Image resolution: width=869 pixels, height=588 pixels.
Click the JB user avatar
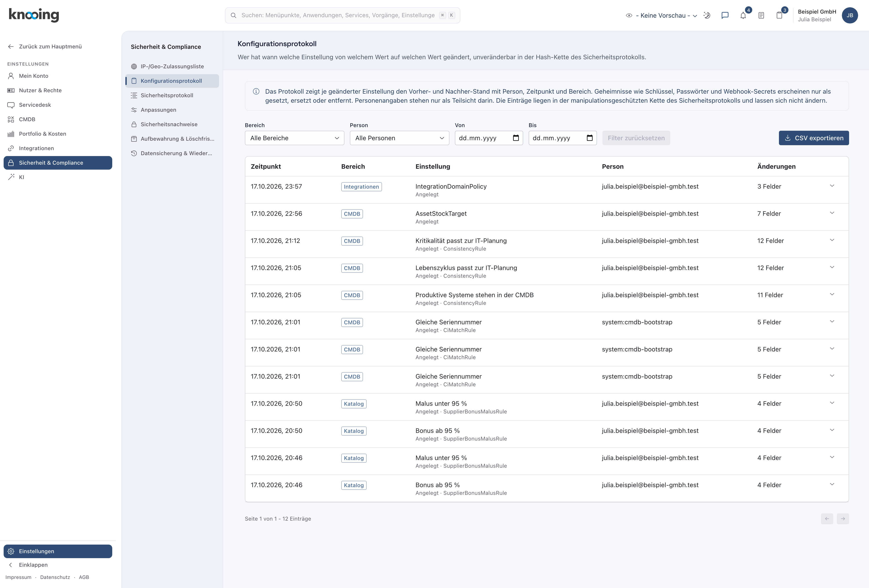[x=850, y=15]
